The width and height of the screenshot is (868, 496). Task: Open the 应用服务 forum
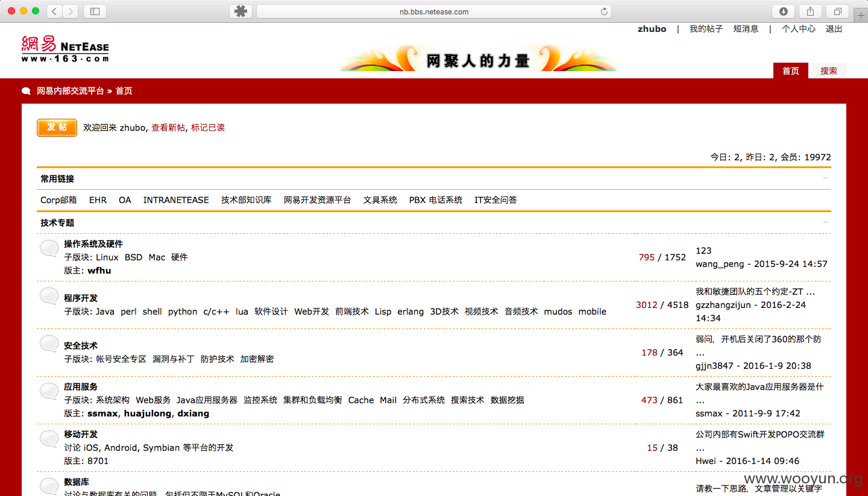[x=81, y=387]
